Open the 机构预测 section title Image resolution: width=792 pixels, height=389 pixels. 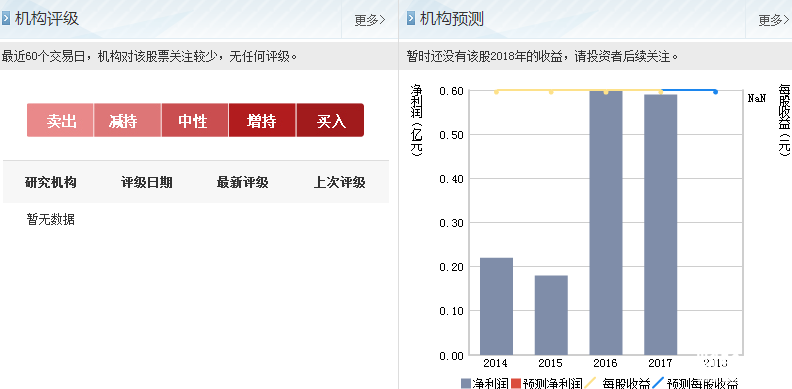[x=452, y=19]
